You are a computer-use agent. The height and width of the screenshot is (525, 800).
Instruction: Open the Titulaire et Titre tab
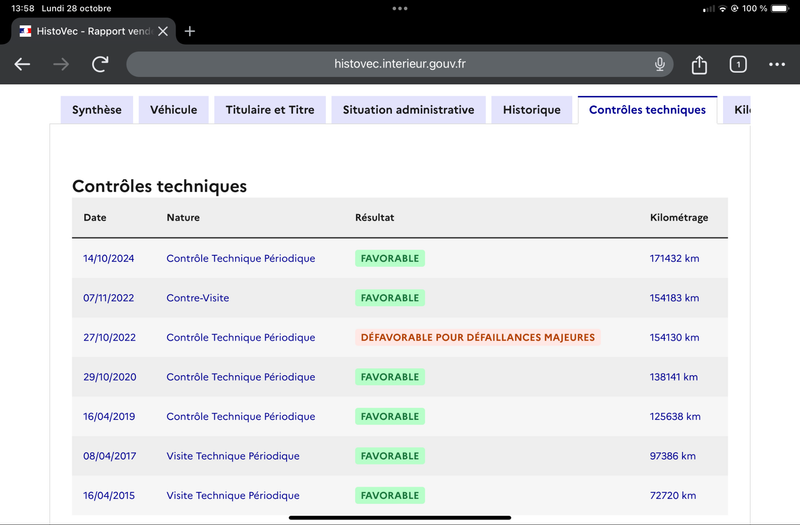[270, 110]
